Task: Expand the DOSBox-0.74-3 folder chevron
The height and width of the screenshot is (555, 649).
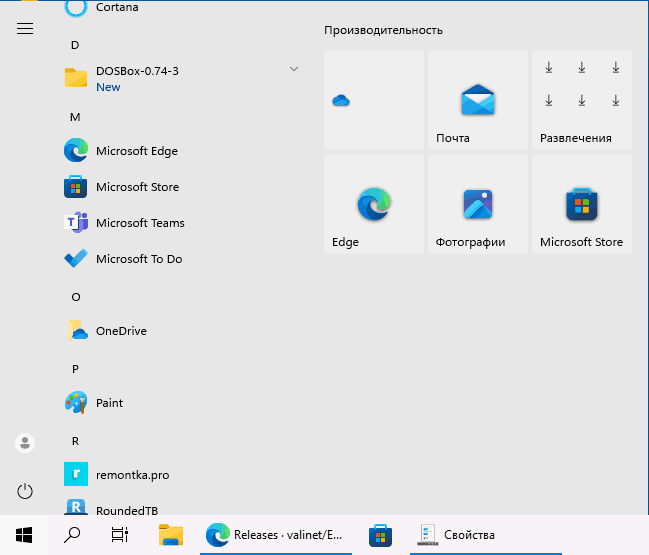Action: [294, 69]
